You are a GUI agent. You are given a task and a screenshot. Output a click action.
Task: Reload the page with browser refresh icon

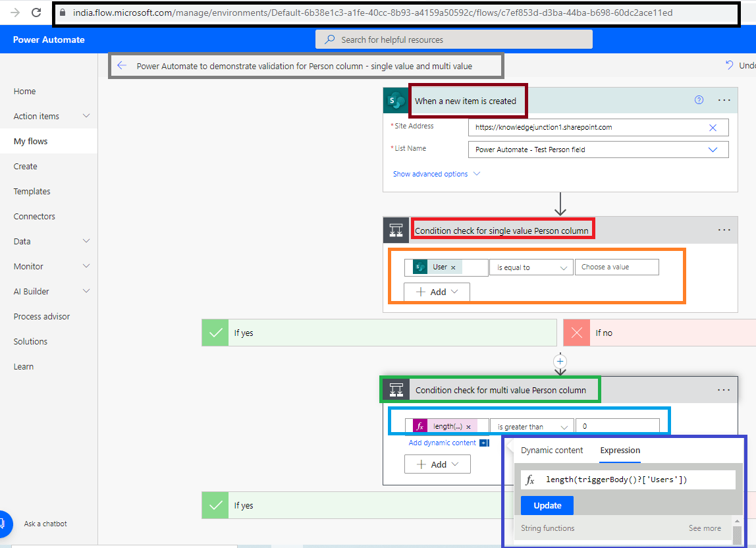tap(36, 13)
